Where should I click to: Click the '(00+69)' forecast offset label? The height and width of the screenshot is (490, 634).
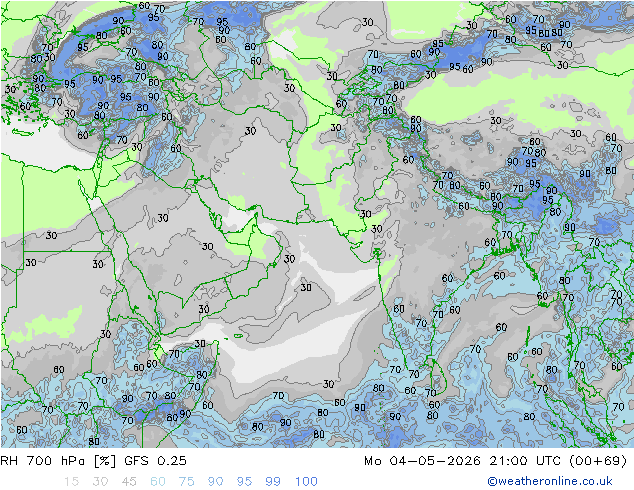point(598,461)
